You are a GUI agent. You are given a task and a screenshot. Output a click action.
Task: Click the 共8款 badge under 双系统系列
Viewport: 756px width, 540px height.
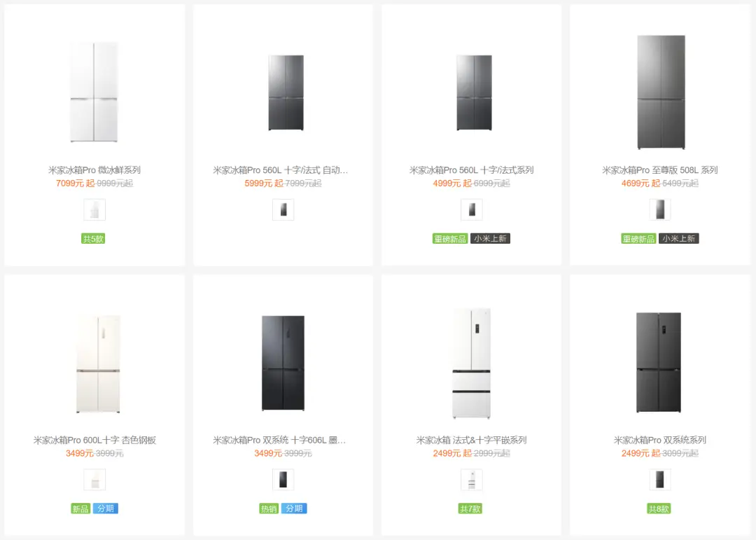(x=659, y=508)
